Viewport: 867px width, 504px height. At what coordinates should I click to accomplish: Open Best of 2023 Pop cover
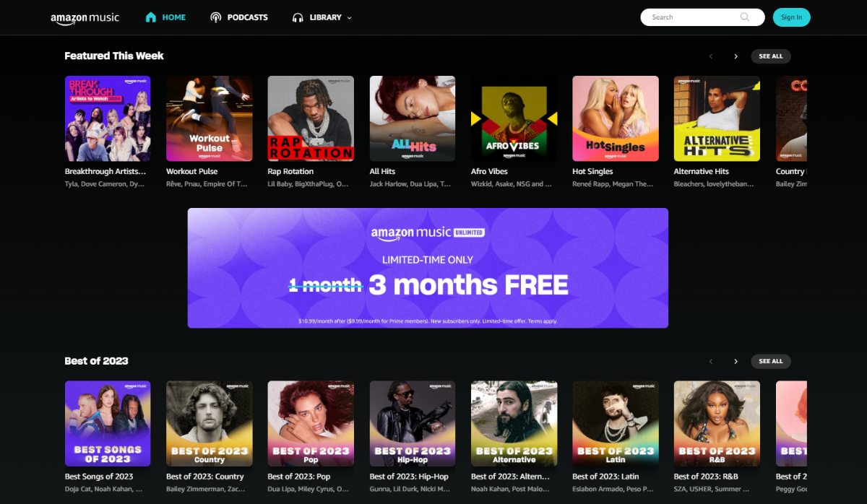click(x=311, y=424)
